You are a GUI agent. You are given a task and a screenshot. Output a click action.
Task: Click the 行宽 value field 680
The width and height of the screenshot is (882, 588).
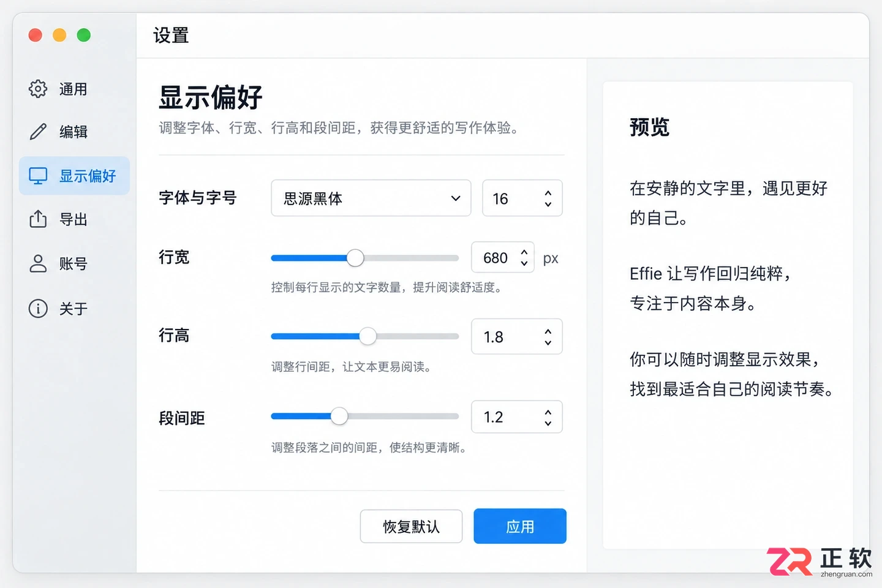[x=503, y=257]
